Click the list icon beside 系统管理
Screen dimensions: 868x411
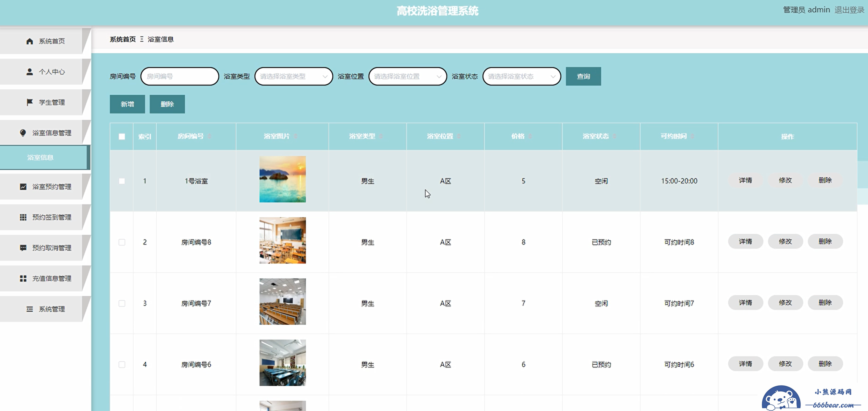click(30, 309)
